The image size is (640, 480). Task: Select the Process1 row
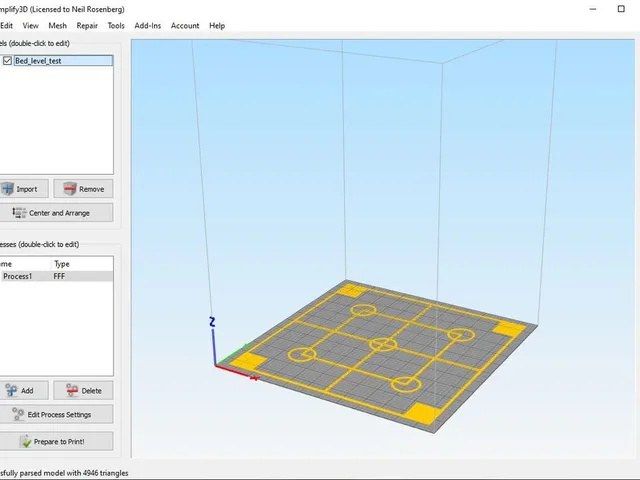pyautogui.click(x=56, y=276)
